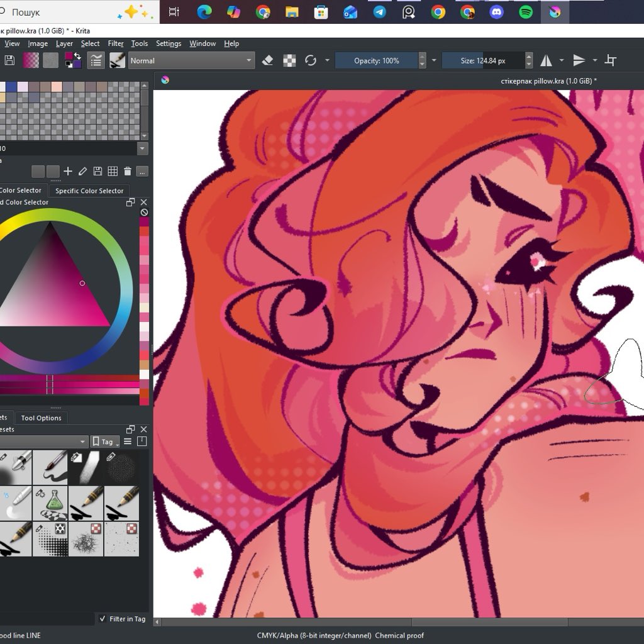The image size is (644, 644).
Task: Open the palette list dropdown arrow
Action: [143, 148]
